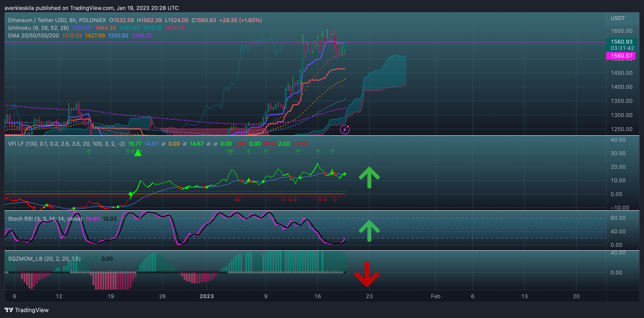
Task: Click the high value H1562.39 in header
Action: (x=149, y=20)
